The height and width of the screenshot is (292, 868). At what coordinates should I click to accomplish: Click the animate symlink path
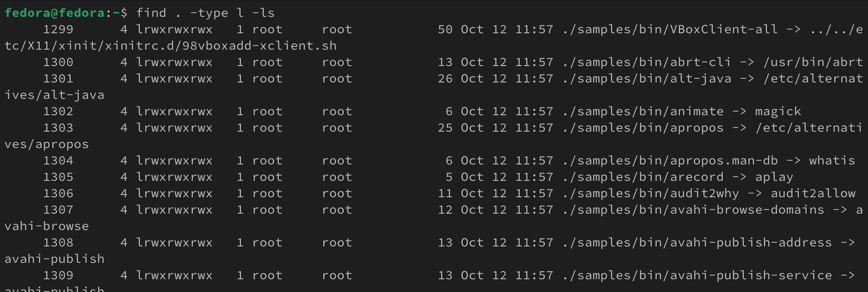pyautogui.click(x=643, y=111)
